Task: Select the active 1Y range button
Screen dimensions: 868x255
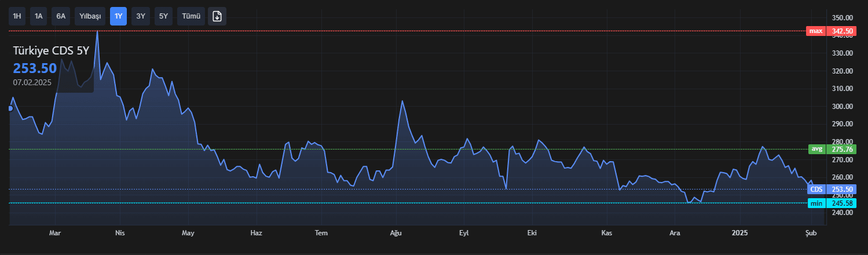Action: 118,16
